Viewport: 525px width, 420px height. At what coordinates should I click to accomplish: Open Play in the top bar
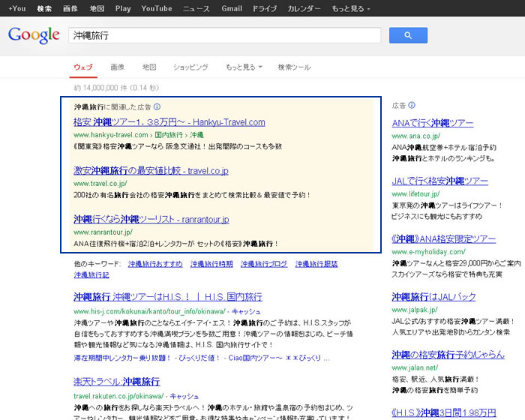(x=123, y=9)
